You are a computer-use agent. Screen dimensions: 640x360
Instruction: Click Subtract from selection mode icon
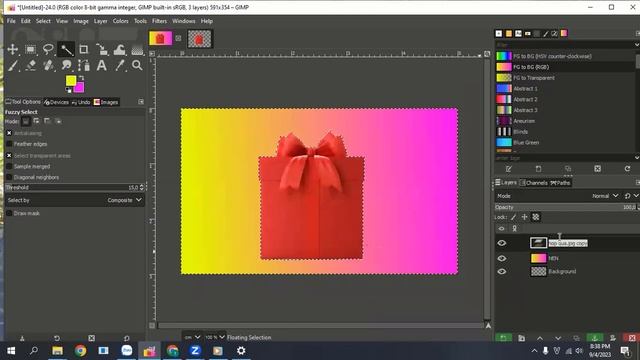47,121
